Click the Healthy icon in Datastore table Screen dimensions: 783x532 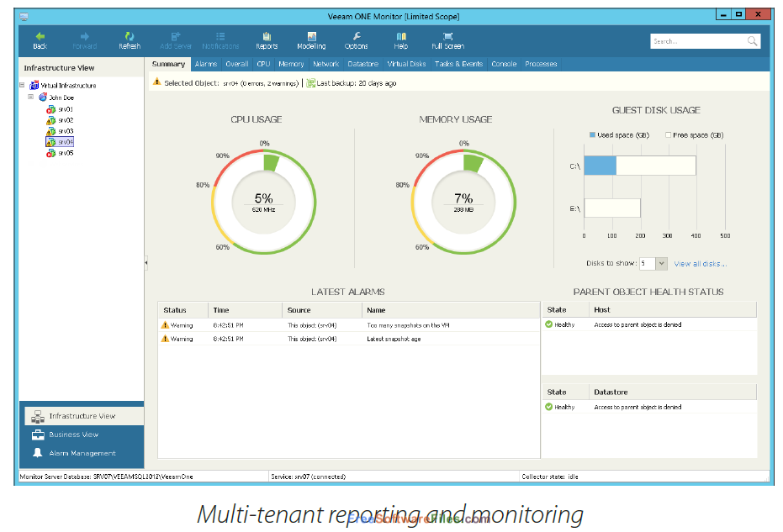tap(549, 407)
